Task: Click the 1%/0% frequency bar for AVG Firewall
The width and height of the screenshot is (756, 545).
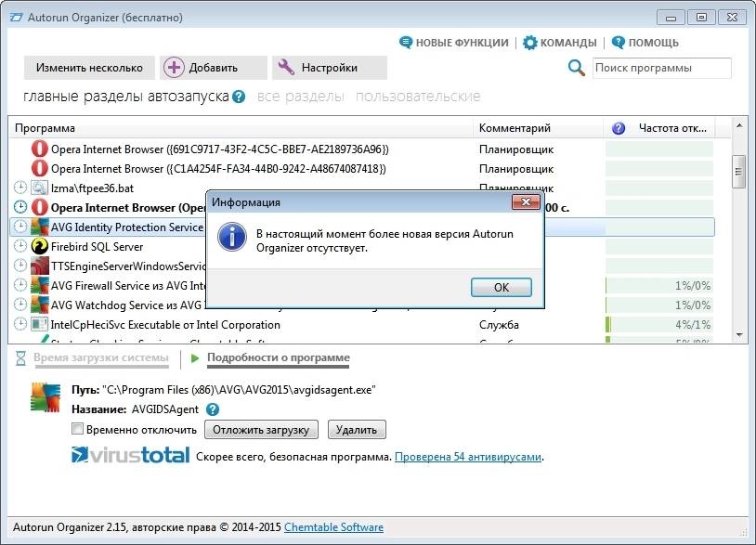Action: (x=659, y=286)
